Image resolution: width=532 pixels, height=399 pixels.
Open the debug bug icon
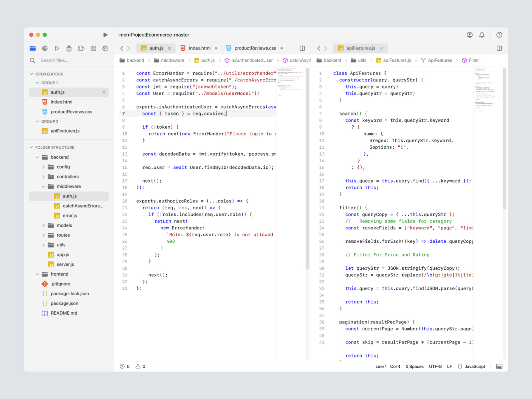click(69, 48)
